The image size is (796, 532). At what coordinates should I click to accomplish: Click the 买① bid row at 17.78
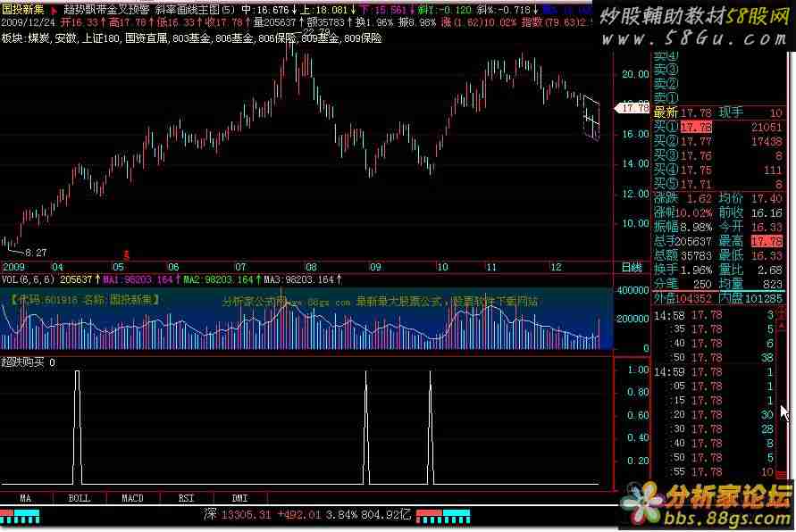pyautogui.click(x=717, y=127)
